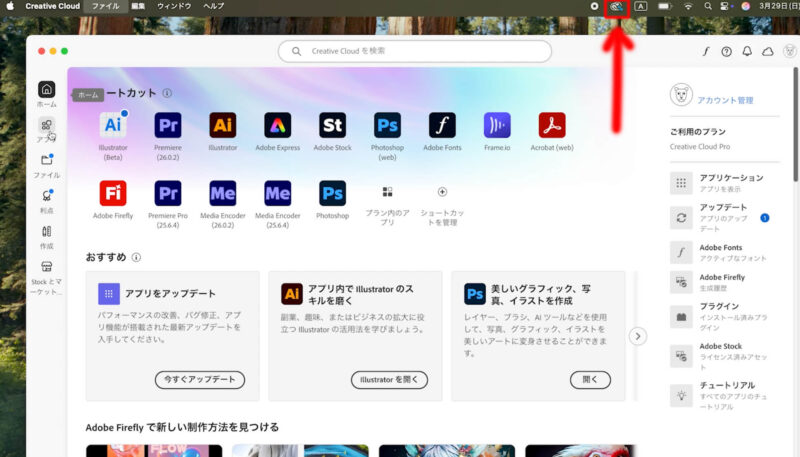
Task: Click 'Adobe Firefly で新しい制作方法を見つける' heading
Action: (182, 427)
